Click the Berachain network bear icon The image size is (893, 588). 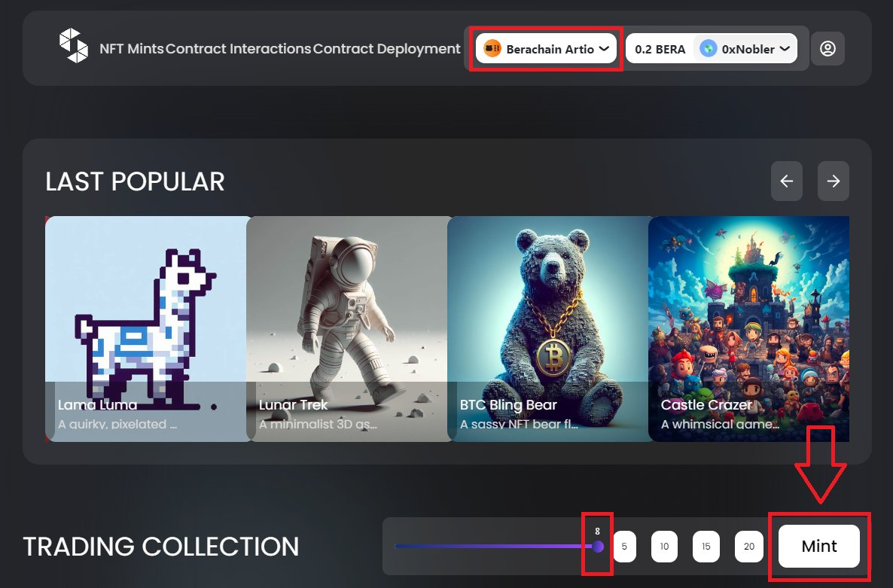pyautogui.click(x=492, y=49)
